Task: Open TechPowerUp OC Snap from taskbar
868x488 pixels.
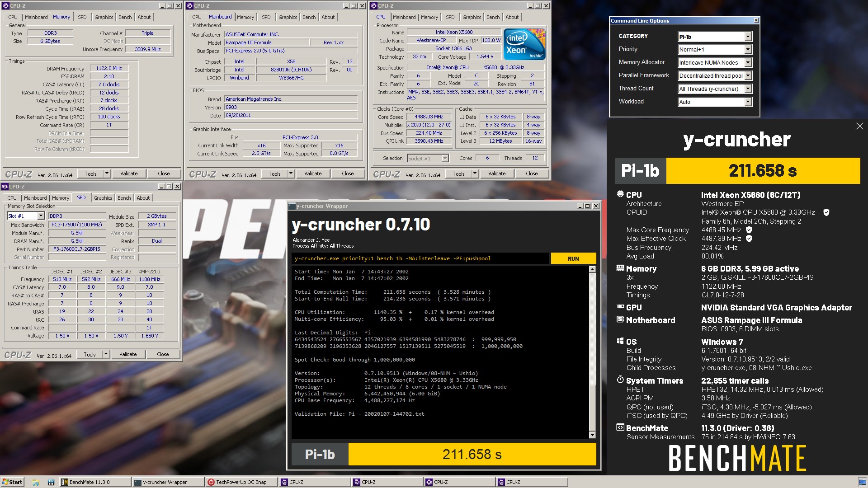Action: click(x=241, y=482)
